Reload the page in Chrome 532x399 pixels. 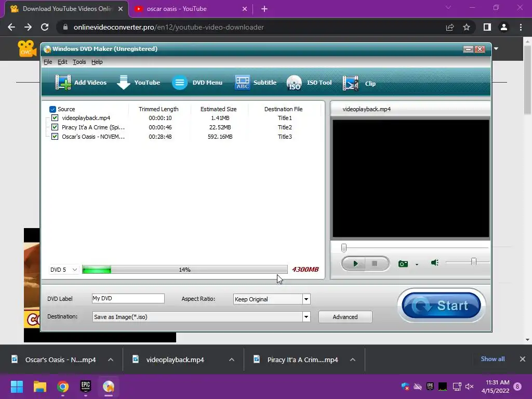(x=45, y=27)
